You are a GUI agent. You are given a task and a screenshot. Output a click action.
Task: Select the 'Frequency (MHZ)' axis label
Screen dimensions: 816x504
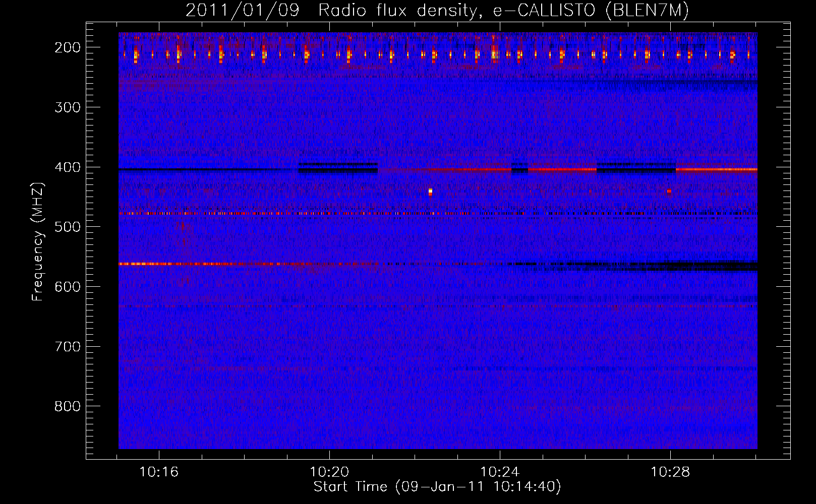coord(38,242)
